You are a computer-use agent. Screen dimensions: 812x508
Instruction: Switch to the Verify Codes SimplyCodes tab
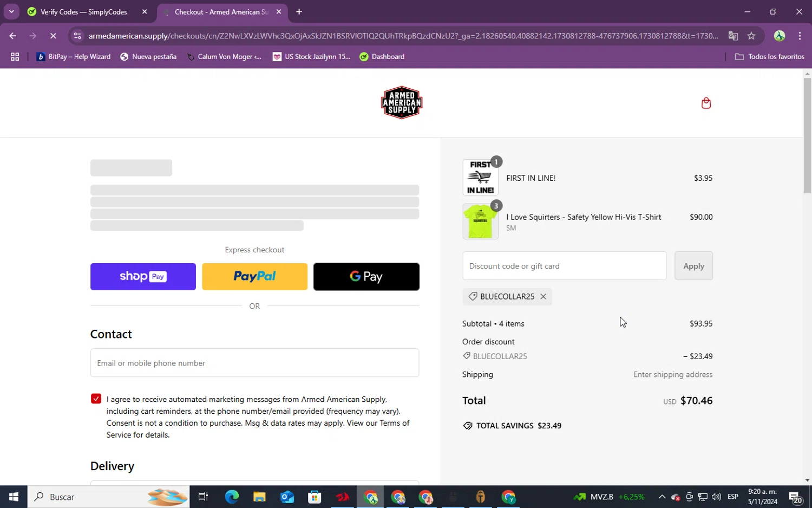84,12
